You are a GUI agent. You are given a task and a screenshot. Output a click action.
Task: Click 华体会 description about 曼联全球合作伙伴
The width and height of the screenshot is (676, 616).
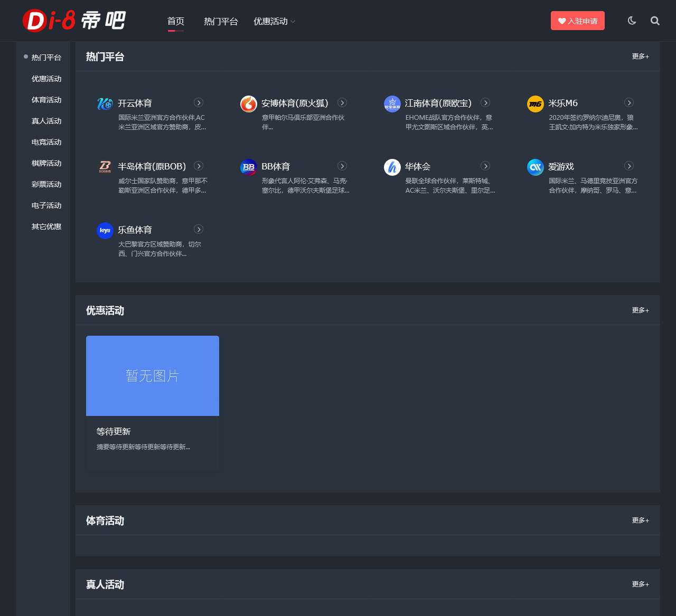point(450,185)
